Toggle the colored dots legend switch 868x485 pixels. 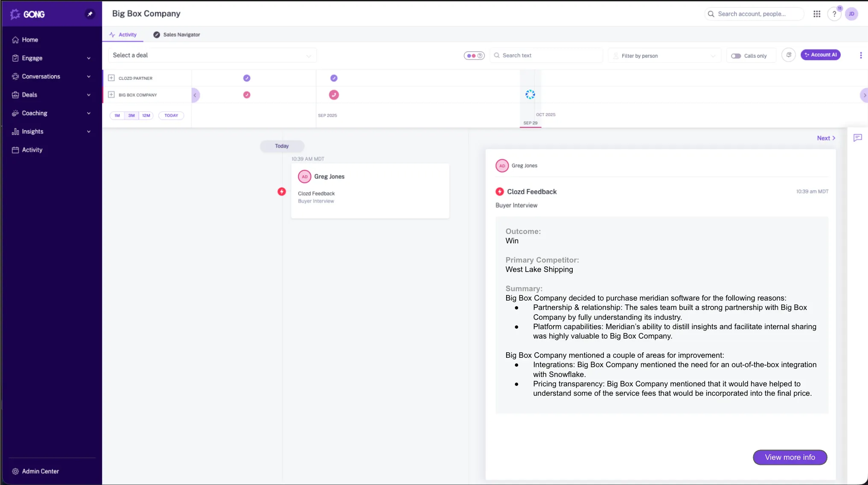tap(474, 56)
